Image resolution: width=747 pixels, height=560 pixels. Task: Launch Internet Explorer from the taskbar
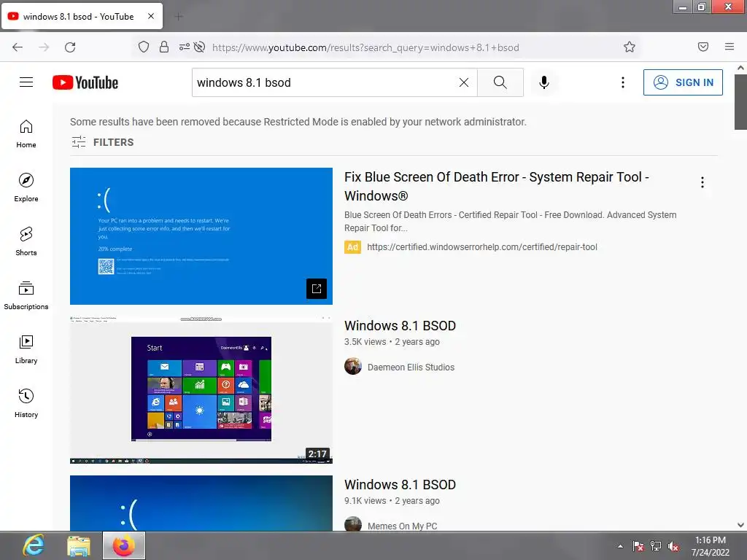(34, 545)
